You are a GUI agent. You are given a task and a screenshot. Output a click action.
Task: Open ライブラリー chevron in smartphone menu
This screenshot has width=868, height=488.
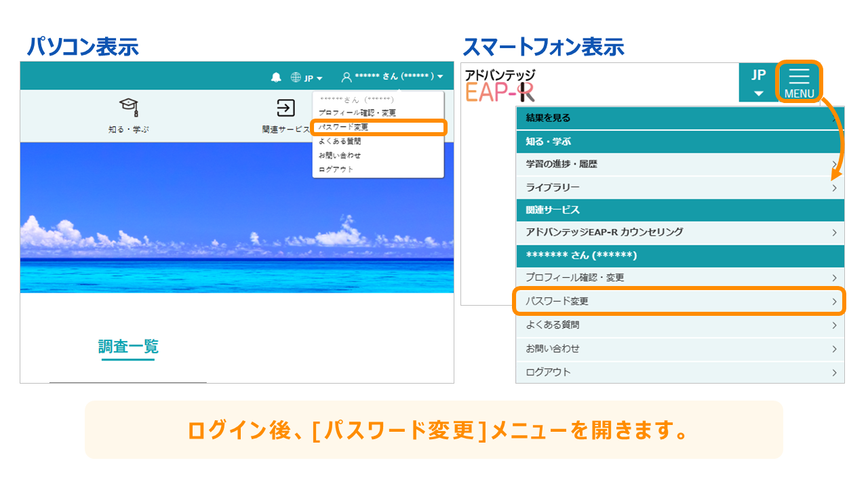(x=835, y=188)
